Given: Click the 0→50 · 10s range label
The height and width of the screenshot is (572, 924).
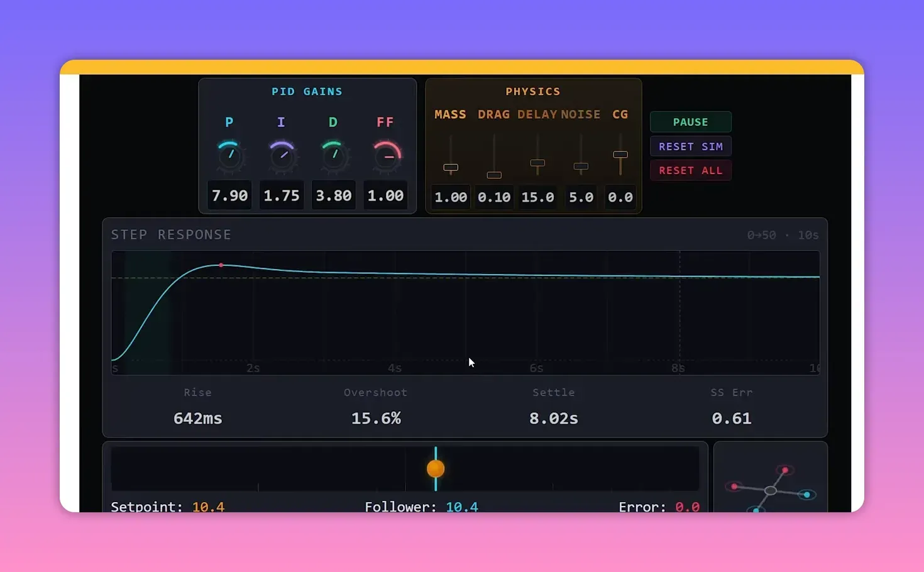Looking at the screenshot, I should (783, 234).
